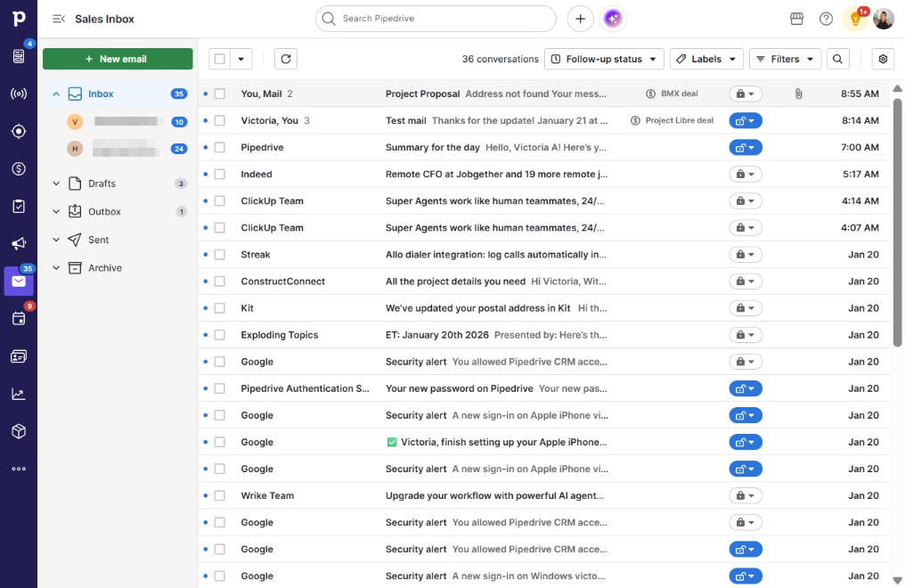The width and height of the screenshot is (905, 588).
Task: Select the V account with 10 unread
Action: tap(126, 122)
